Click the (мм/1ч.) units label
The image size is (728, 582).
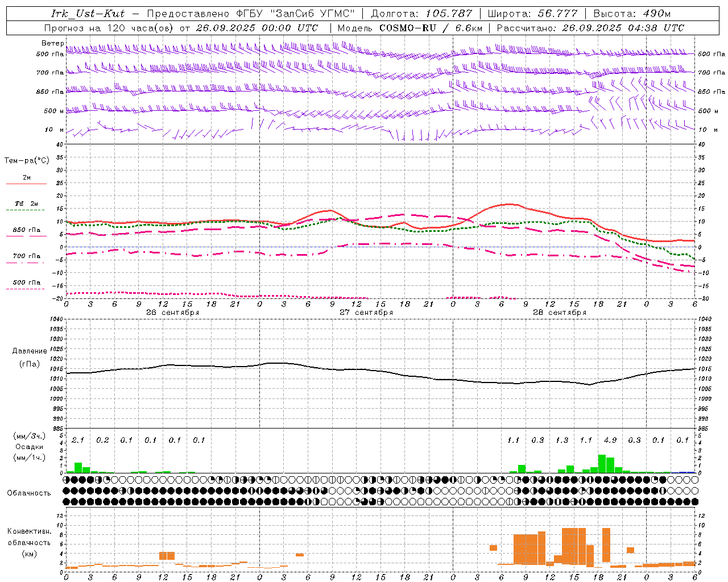(x=30, y=458)
